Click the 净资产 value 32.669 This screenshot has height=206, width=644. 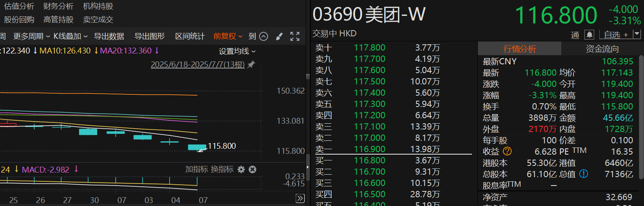619,197
